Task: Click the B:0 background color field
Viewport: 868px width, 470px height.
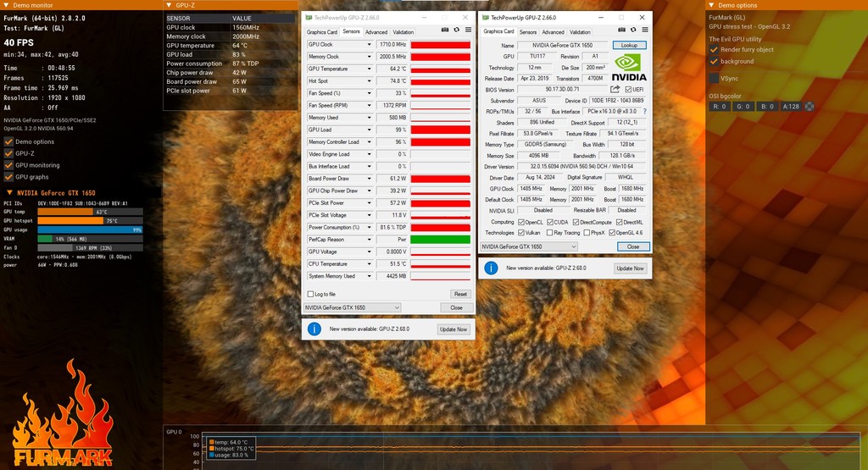Action: point(766,106)
